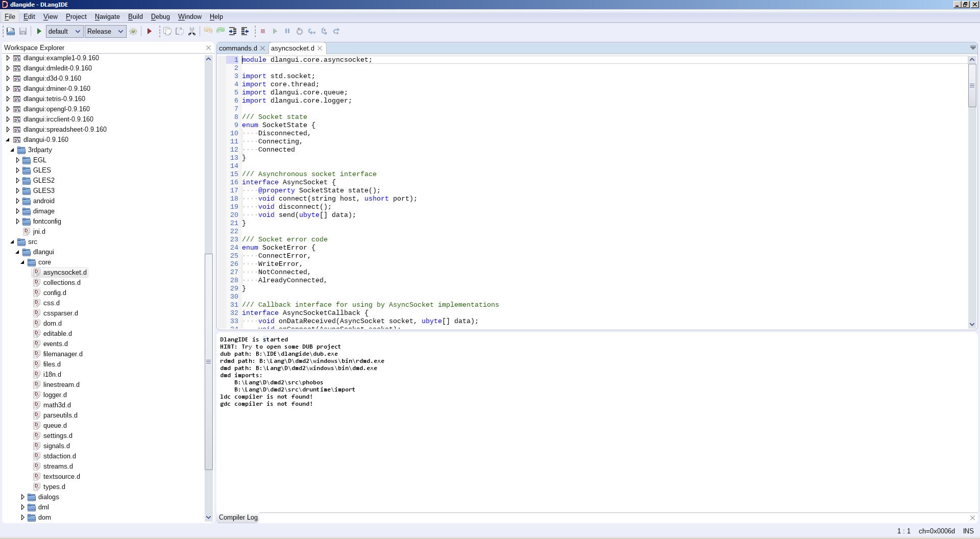Run project with green play icon
Screen dimensions: 980x539
coord(39,31)
